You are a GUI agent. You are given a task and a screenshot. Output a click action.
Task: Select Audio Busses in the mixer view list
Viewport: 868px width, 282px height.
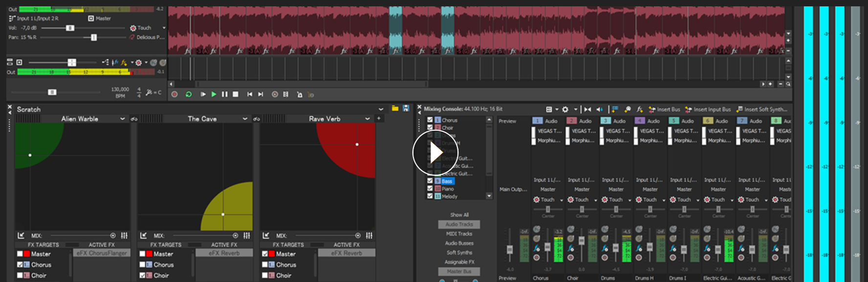click(x=459, y=243)
